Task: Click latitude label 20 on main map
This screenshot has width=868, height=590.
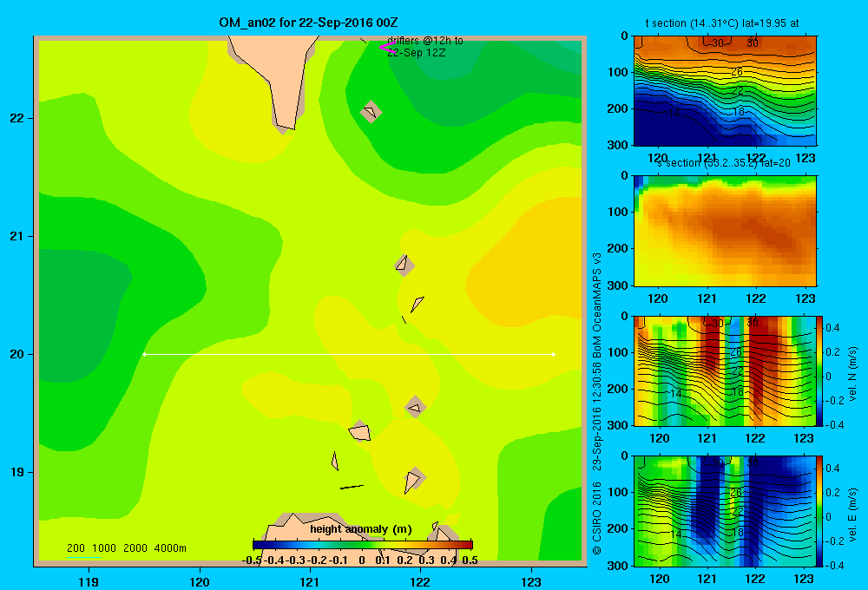Action: click(x=17, y=354)
